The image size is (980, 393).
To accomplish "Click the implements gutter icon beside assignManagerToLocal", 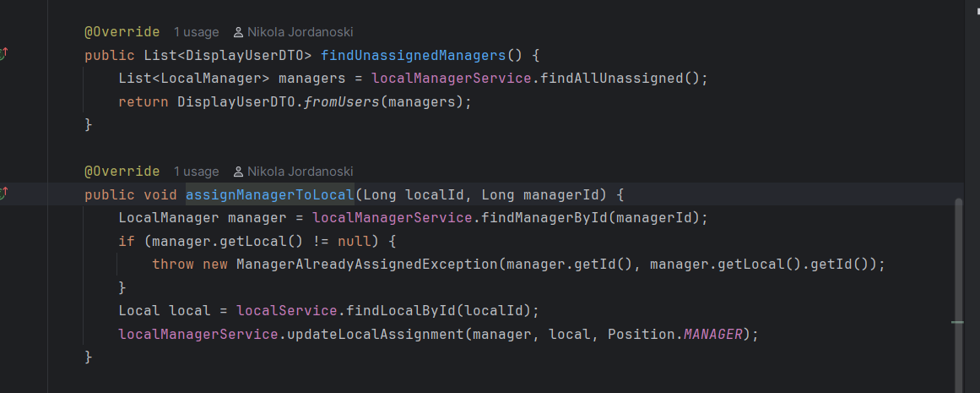I will pyautogui.click(x=3, y=194).
